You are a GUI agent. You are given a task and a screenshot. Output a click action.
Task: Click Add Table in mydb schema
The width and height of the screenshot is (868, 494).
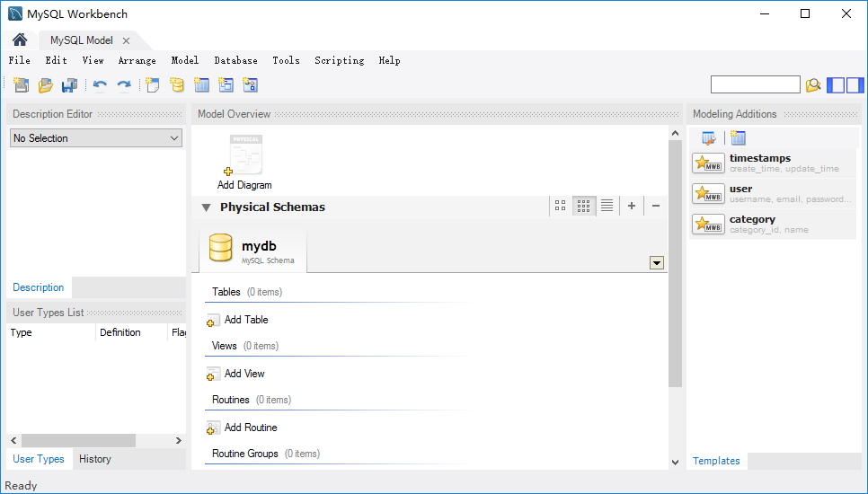(x=245, y=320)
